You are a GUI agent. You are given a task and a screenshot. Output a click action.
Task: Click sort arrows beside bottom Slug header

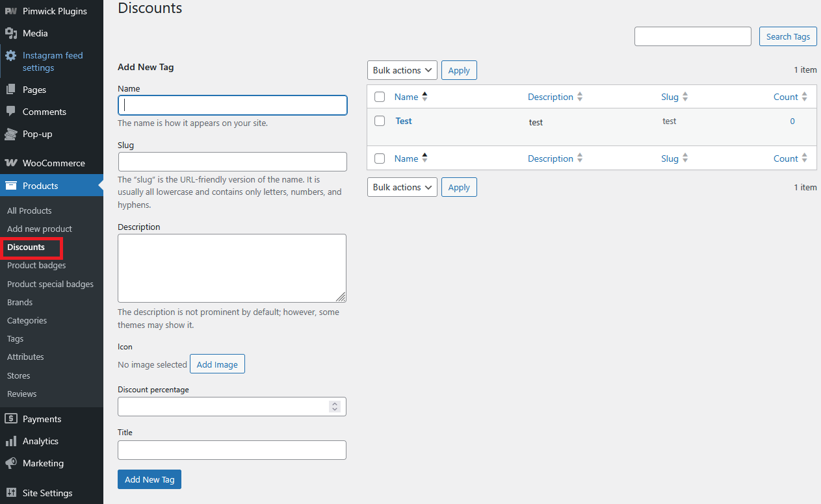click(685, 158)
